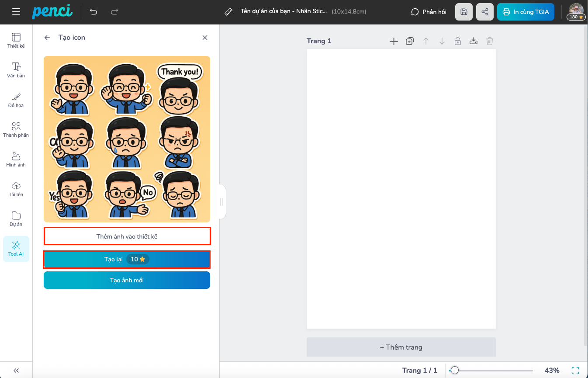Click Thêm ảnh vào thiết kế button

pyautogui.click(x=127, y=236)
